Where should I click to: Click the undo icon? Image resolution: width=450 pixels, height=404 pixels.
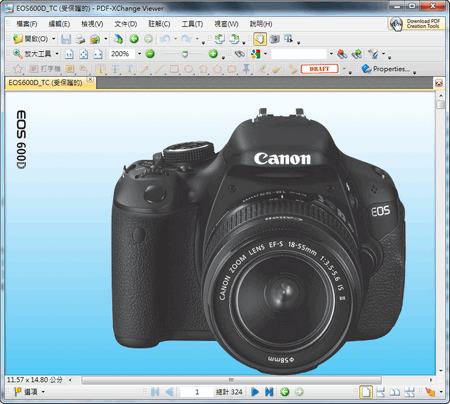click(165, 39)
